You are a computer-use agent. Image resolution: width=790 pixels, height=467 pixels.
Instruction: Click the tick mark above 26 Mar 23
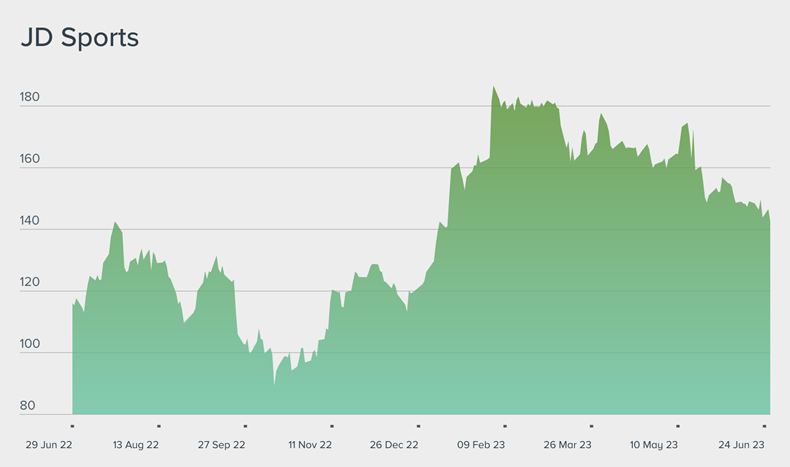tap(591, 426)
